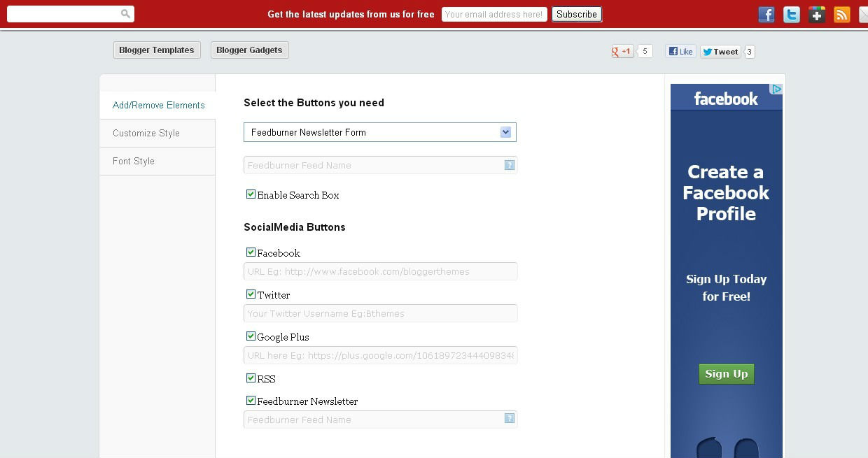The image size is (868, 458).
Task: Switch to Font Style tab
Action: coord(157,161)
